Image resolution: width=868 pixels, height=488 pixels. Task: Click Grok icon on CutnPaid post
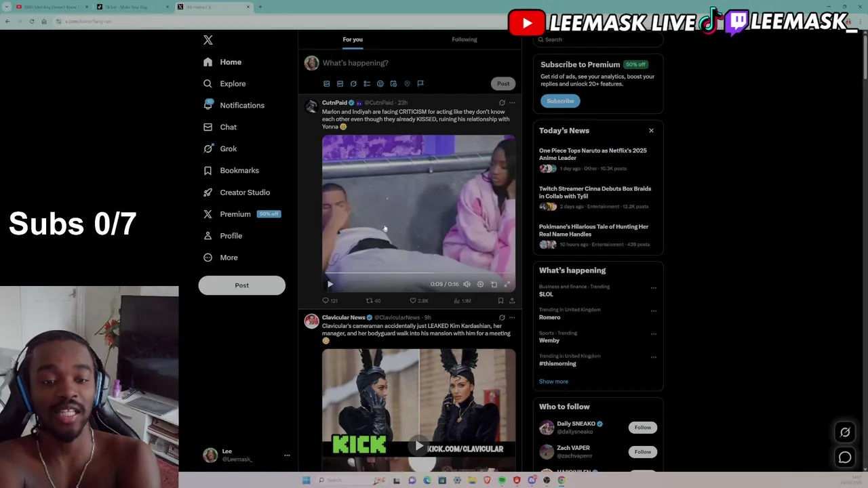coord(502,103)
